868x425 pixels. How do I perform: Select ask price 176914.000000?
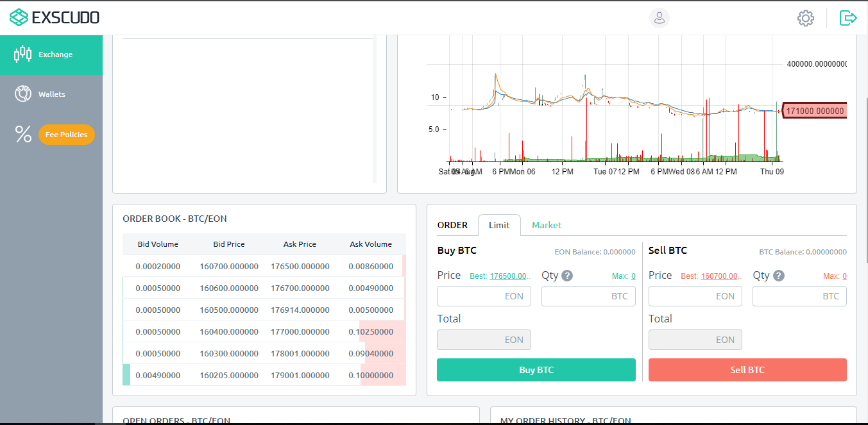click(x=300, y=310)
